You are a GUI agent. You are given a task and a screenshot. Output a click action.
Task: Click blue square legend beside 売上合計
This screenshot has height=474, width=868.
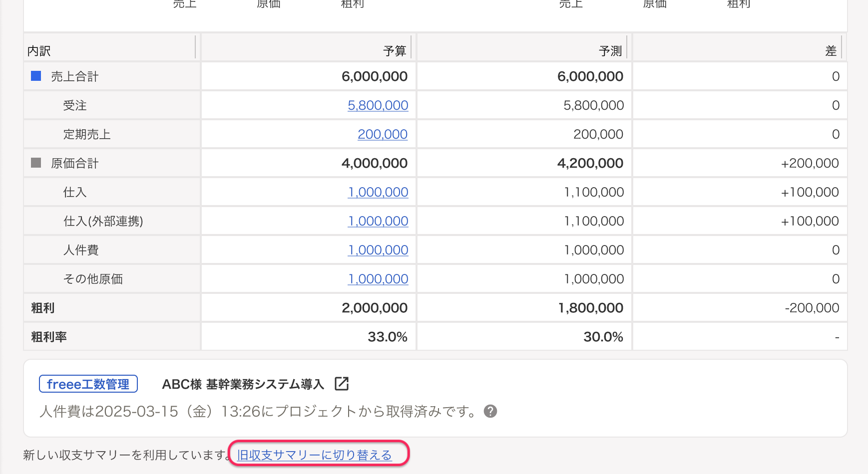(x=36, y=76)
